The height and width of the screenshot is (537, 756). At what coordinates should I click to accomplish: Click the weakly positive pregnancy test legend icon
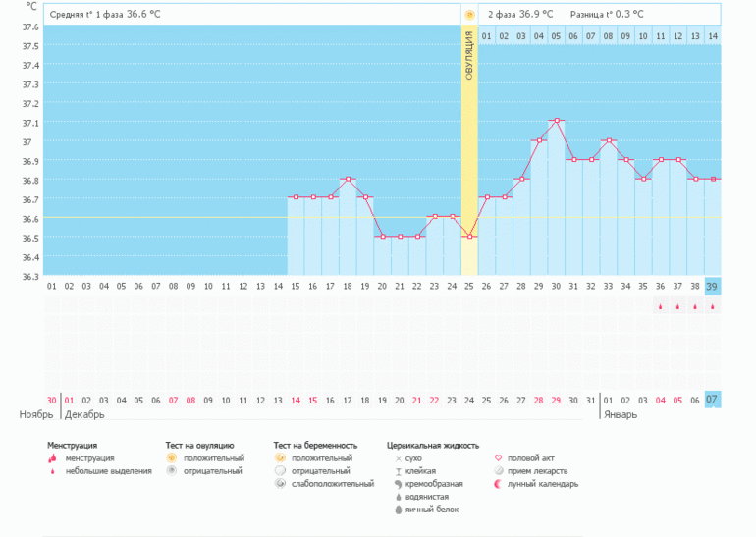point(280,483)
